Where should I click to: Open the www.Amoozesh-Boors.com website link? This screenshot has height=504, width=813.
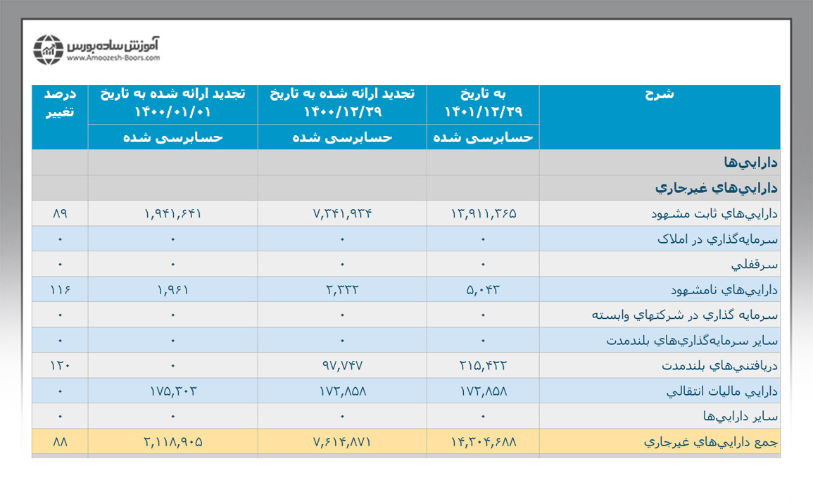114,59
